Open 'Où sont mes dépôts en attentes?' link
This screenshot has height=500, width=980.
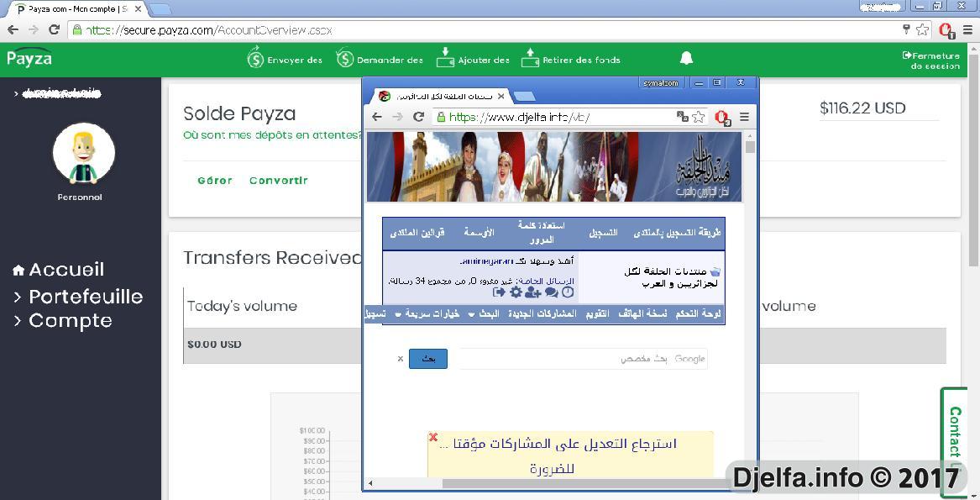pyautogui.click(x=272, y=135)
